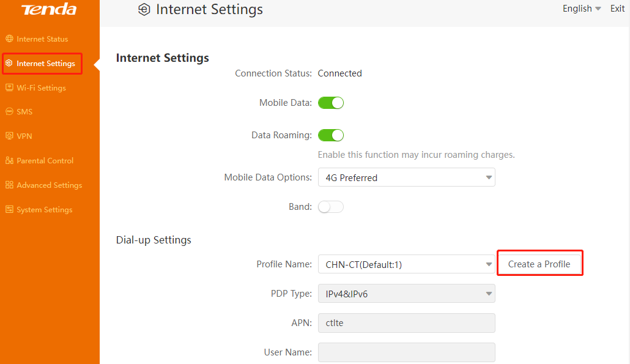The height and width of the screenshot is (364, 630).
Task: Click the Exit link
Action: click(x=617, y=9)
